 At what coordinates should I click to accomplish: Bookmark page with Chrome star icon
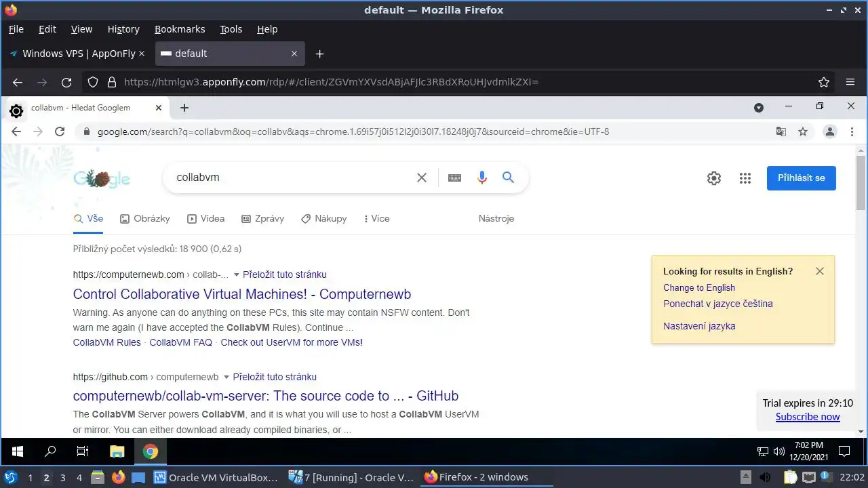coord(803,132)
